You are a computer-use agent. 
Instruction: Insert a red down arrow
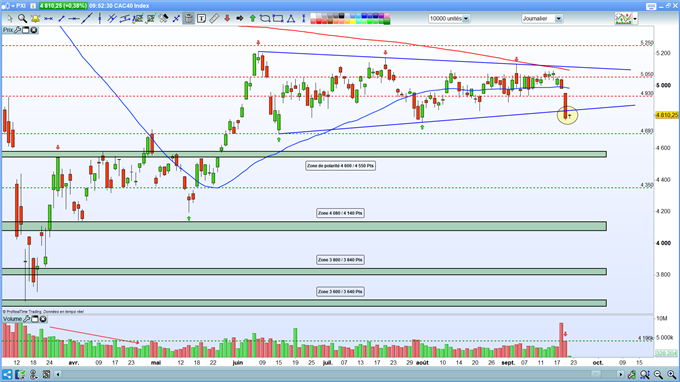[227, 19]
